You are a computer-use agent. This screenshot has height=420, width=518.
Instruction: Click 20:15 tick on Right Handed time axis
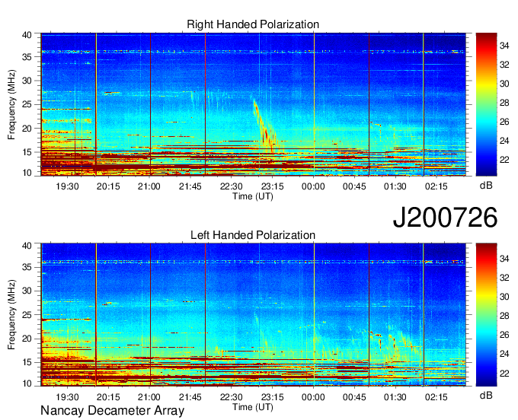tap(108, 186)
